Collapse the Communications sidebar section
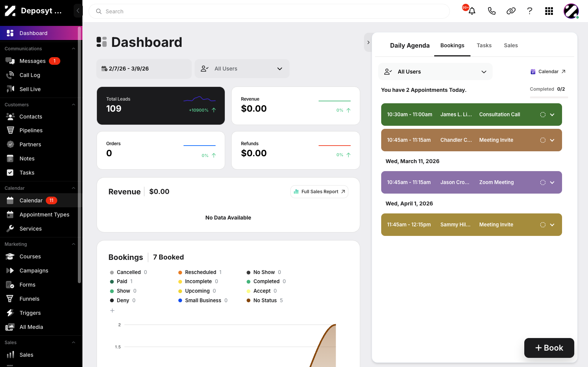Viewport: 588px width, 367px height. pos(73,49)
